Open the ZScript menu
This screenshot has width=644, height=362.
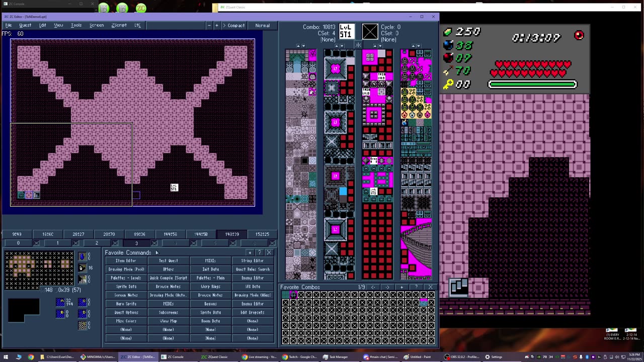click(x=119, y=25)
